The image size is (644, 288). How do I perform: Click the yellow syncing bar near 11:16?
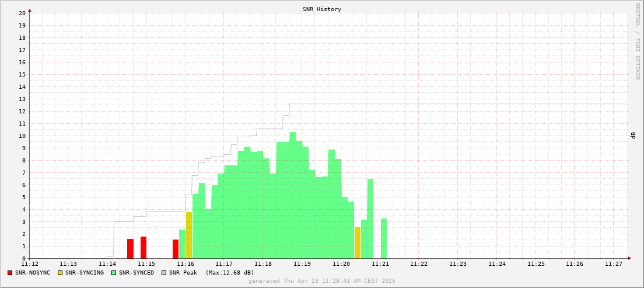(189, 235)
